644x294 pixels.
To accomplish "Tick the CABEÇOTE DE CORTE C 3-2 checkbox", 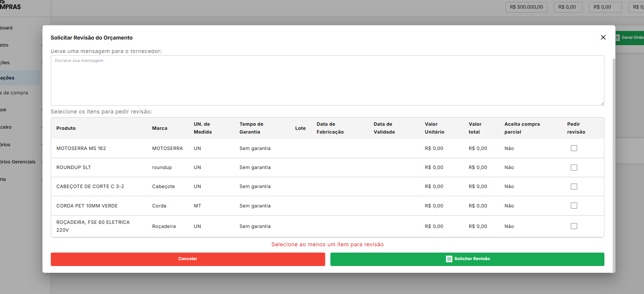I will [x=574, y=187].
